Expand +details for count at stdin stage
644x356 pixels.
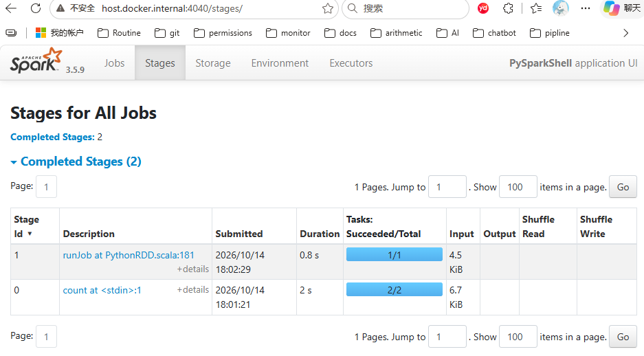(192, 289)
